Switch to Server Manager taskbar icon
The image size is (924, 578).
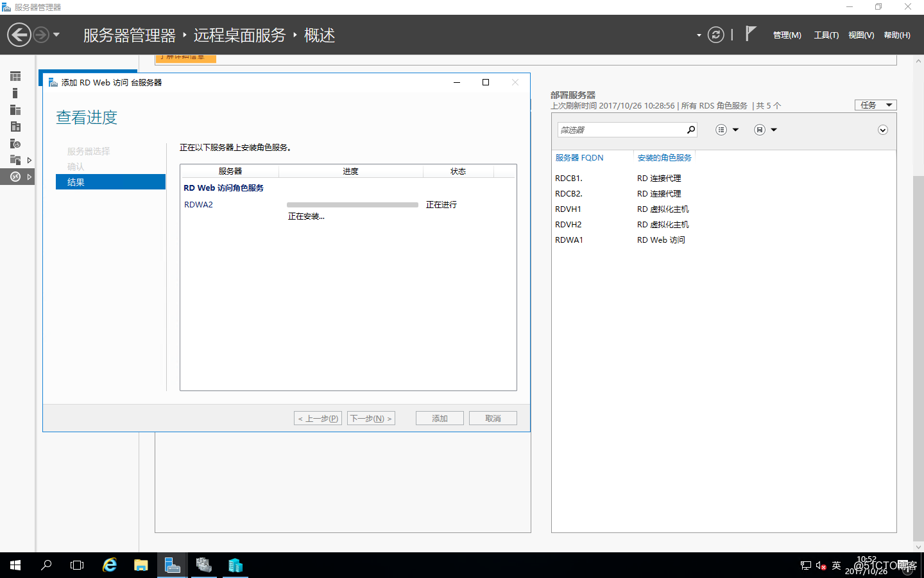[x=173, y=565]
